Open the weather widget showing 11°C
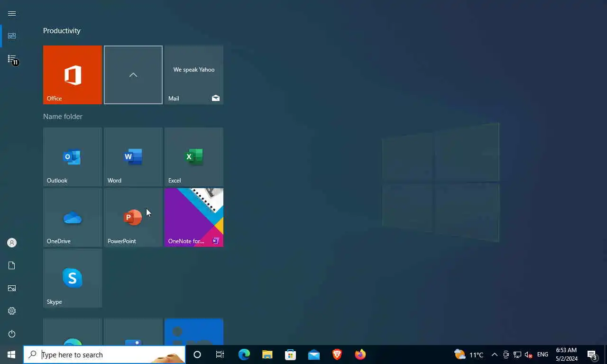Image resolution: width=607 pixels, height=364 pixels. [469, 355]
